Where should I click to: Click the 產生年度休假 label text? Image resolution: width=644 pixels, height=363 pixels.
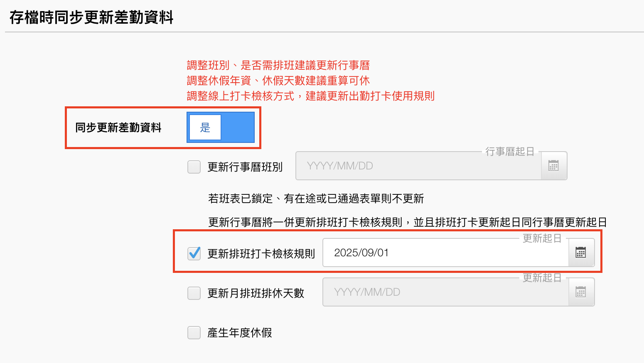(x=240, y=333)
